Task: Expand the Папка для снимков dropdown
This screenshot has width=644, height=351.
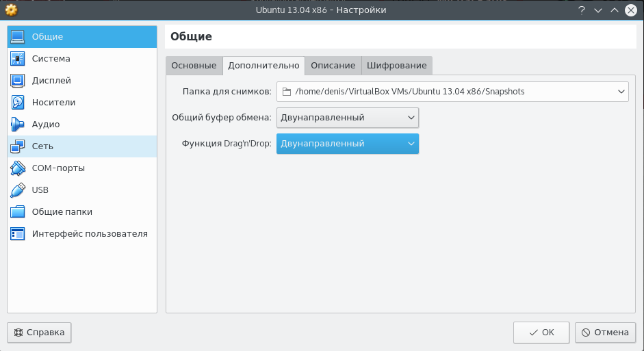Action: point(621,92)
